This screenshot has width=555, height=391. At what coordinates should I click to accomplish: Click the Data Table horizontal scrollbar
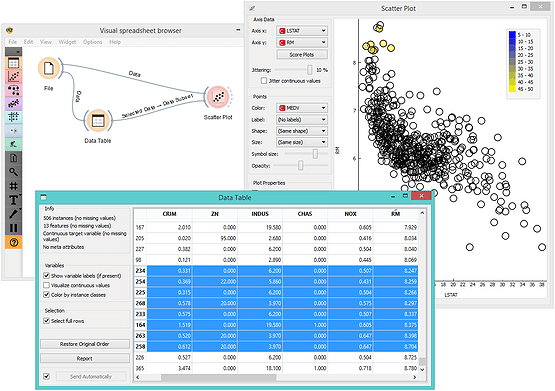click(219, 377)
